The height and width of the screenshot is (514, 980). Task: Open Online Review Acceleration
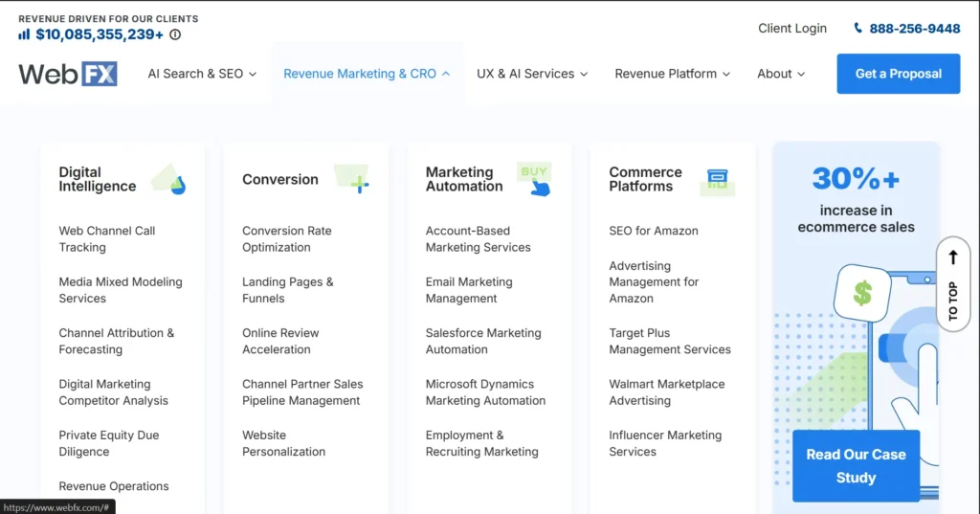(x=280, y=342)
